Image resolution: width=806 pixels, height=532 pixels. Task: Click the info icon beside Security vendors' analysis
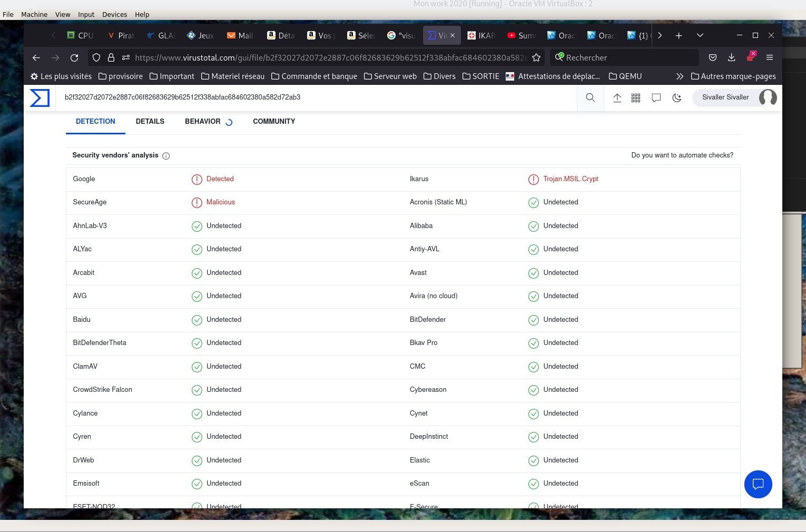tap(166, 156)
